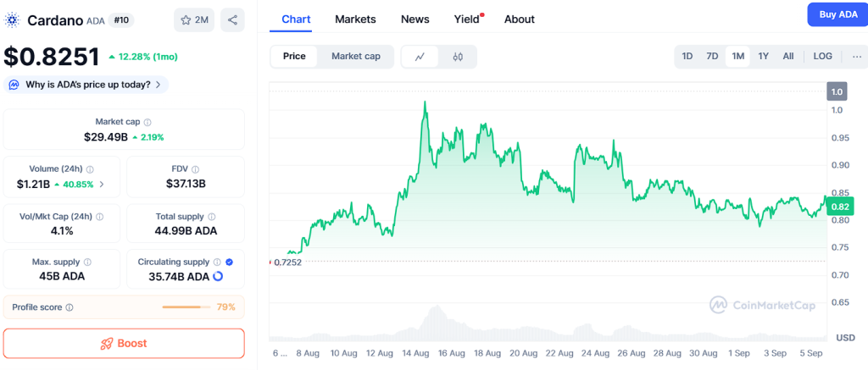Select the Price toggle
The height and width of the screenshot is (370, 868).
[x=294, y=57]
